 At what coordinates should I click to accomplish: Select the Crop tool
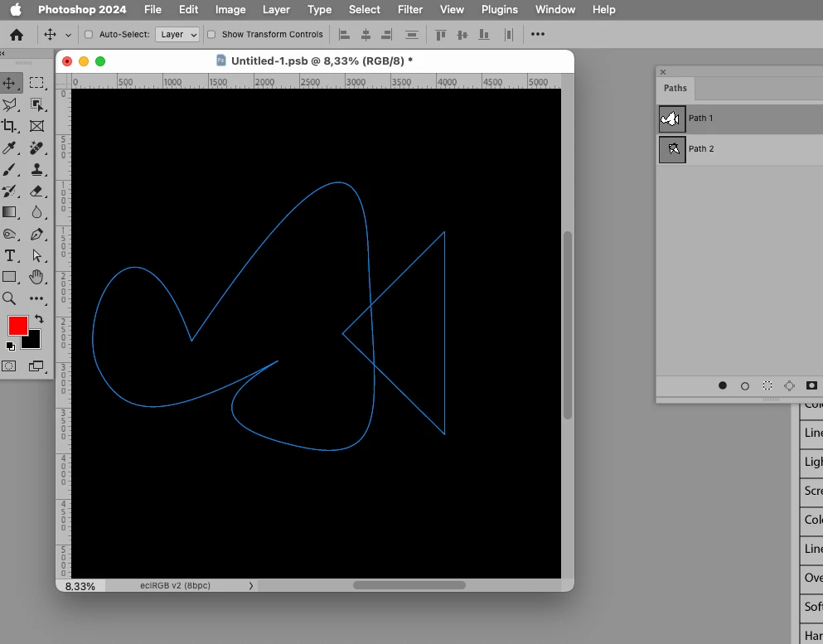click(x=9, y=126)
